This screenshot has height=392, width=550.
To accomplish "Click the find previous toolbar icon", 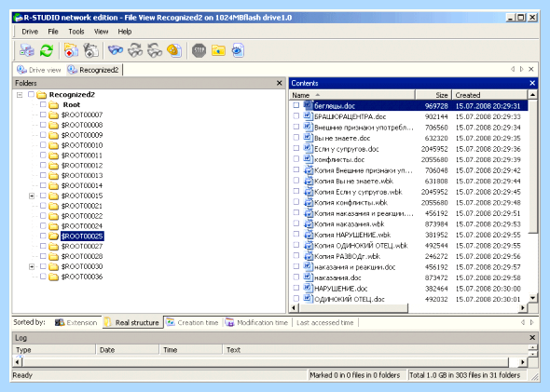I will pyautogui.click(x=155, y=50).
